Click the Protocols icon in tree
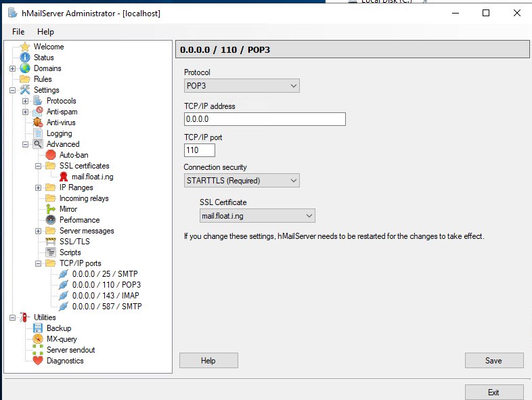532x400 pixels. (x=38, y=101)
